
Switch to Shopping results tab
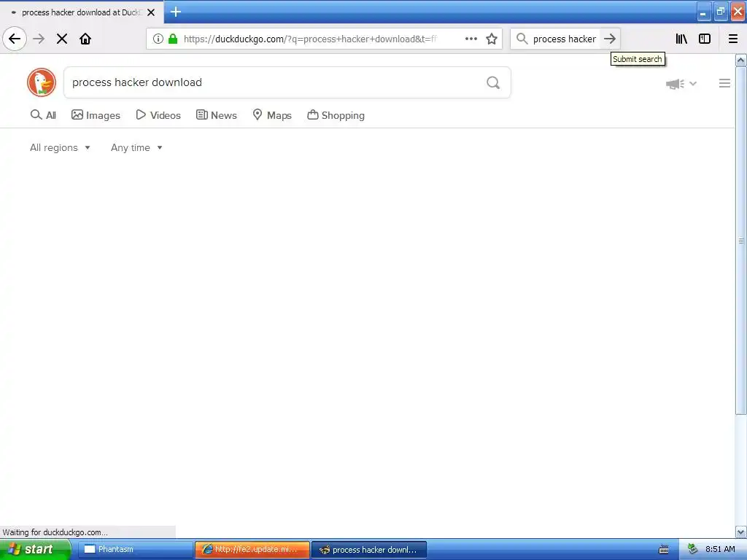[x=336, y=115]
